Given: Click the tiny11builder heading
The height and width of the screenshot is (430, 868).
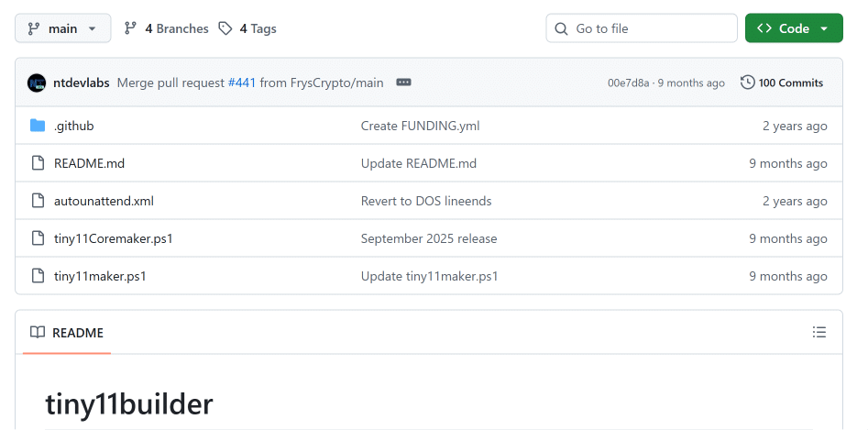Looking at the screenshot, I should pos(129,404).
